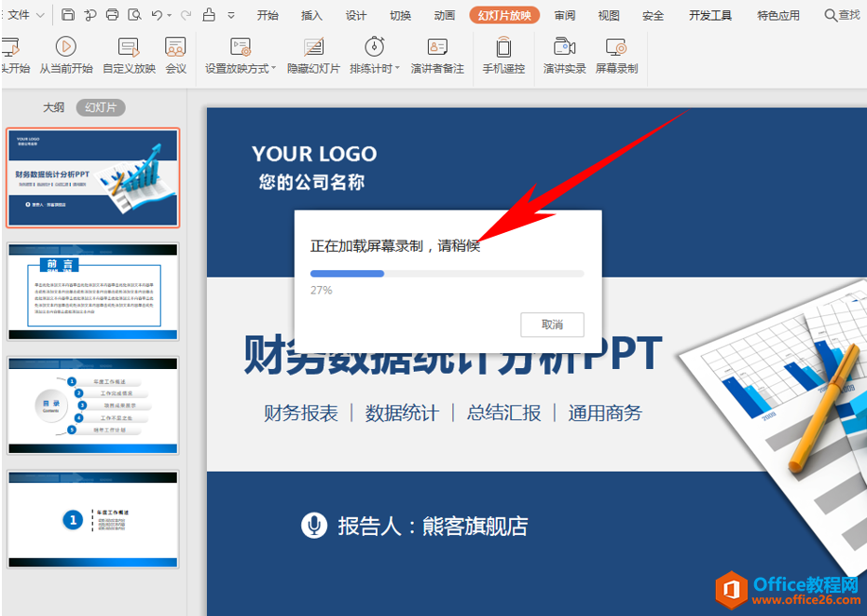Viewport: 867px width, 616px height.
Task: Launch the screen recording (屏幕录制) tool
Action: 616,55
